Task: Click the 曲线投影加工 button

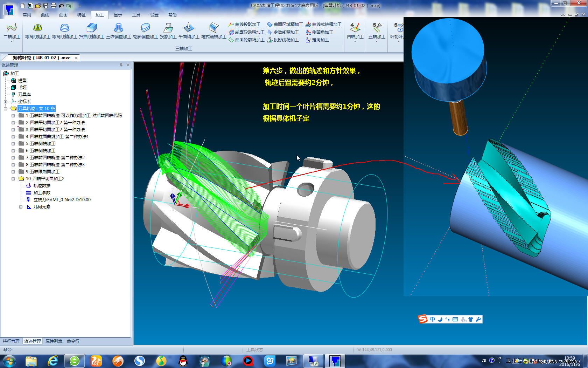Action: tap(244, 24)
